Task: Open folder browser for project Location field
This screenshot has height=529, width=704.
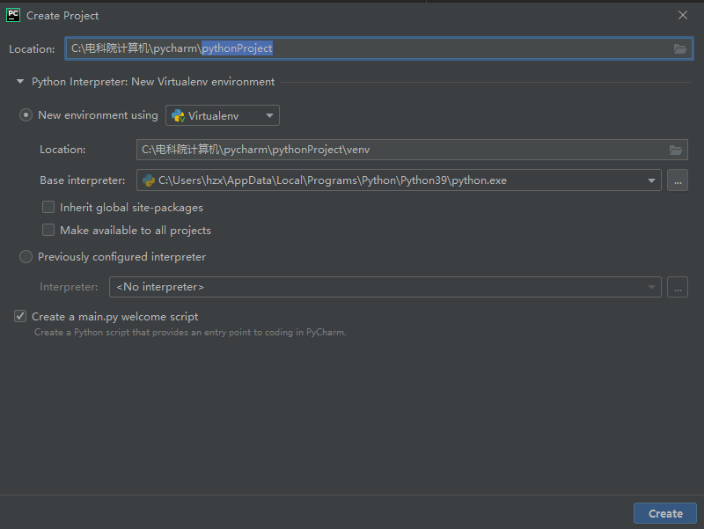Action: [680, 49]
